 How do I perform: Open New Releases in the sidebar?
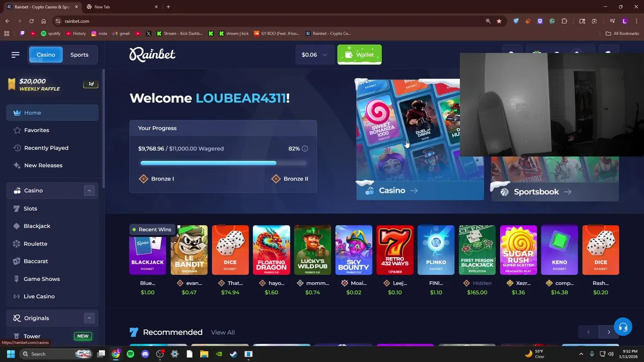52,165
